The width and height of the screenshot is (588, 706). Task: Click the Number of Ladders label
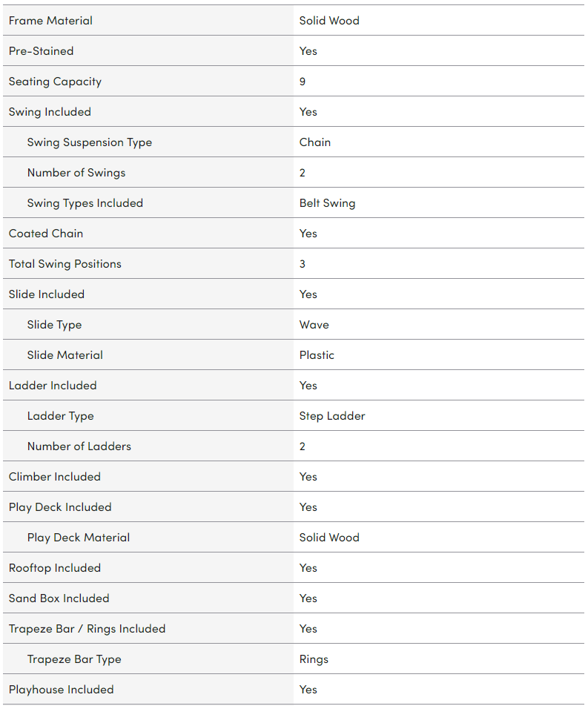click(79, 446)
